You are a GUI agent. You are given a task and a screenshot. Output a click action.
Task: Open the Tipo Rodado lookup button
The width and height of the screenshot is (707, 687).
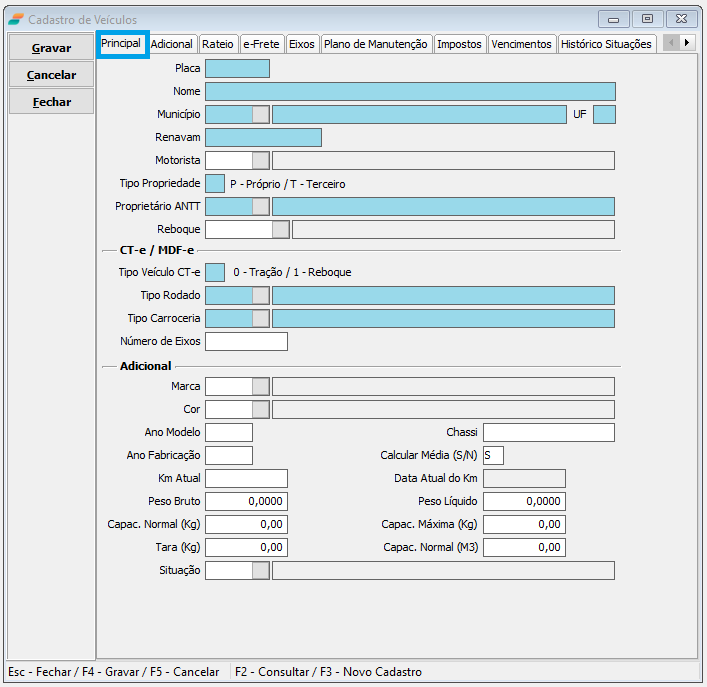[x=261, y=295]
